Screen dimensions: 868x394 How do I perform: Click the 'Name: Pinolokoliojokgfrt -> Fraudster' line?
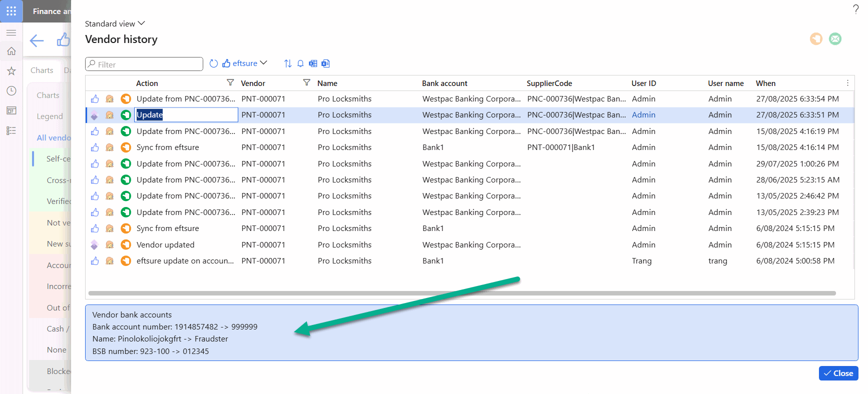[x=160, y=339]
